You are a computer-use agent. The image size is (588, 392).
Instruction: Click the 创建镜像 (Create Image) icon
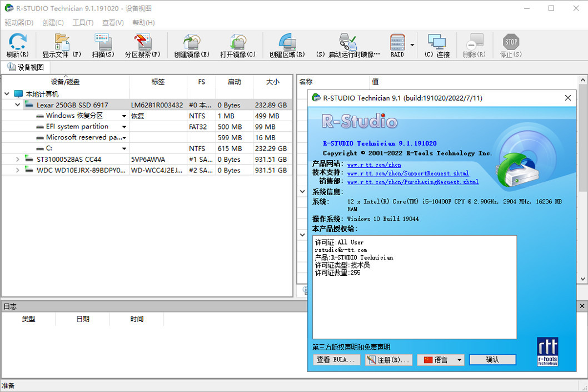pyautogui.click(x=191, y=44)
